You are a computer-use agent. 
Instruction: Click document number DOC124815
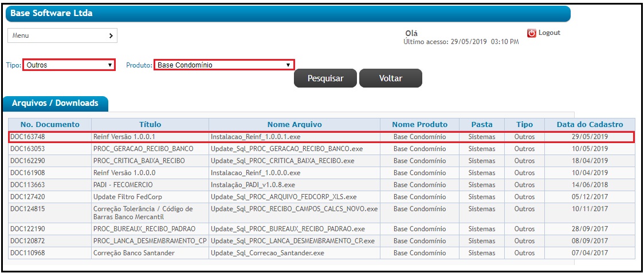pyautogui.click(x=27, y=208)
